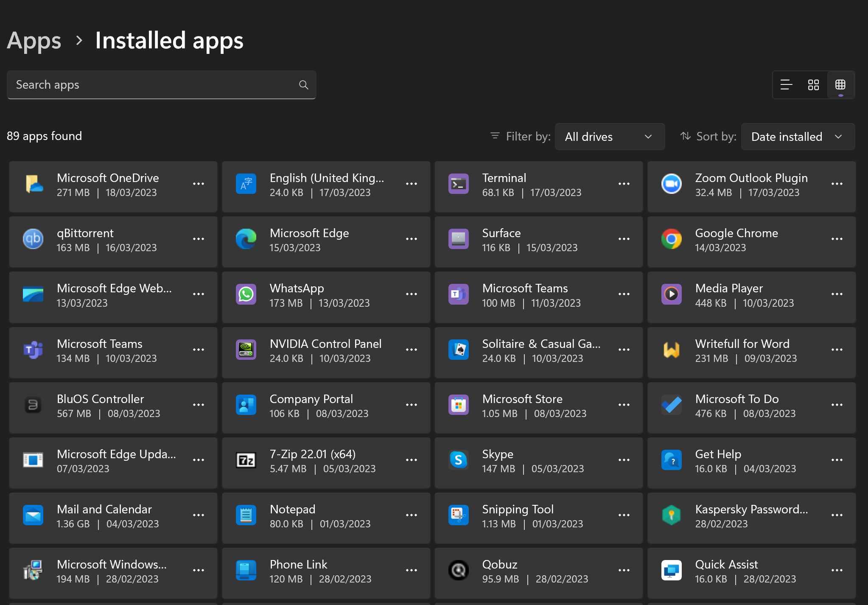Open more options for Quick Assist
The image size is (868, 605).
[837, 571]
